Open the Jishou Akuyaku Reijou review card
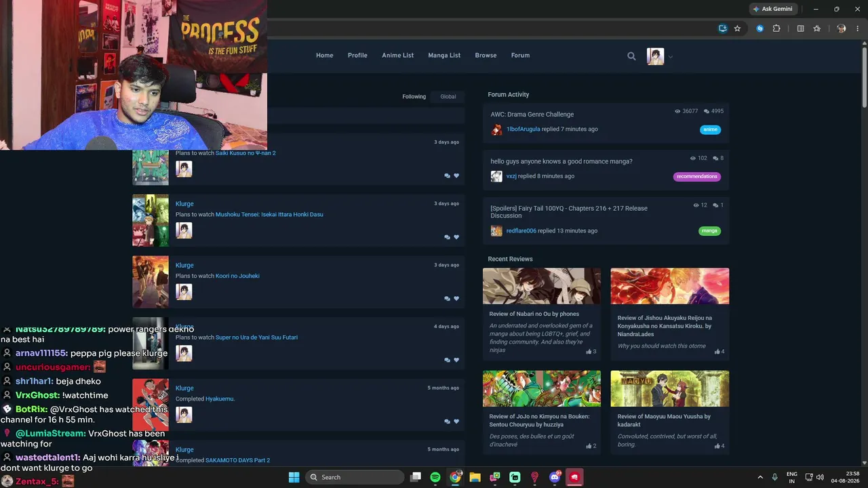Image resolution: width=868 pixels, height=488 pixels. [x=670, y=313]
